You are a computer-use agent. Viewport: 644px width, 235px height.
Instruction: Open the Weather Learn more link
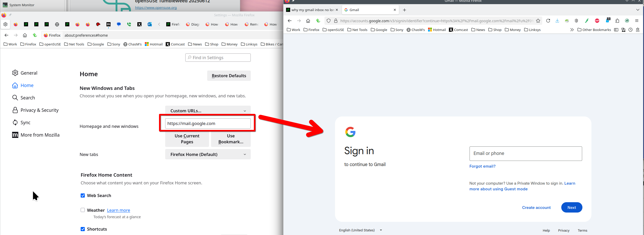pos(119,210)
